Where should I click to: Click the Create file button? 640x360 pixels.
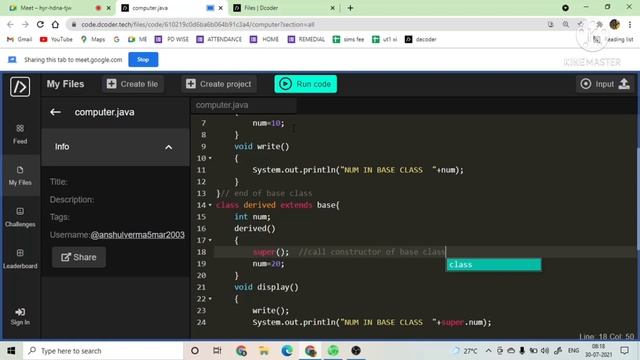(x=133, y=84)
